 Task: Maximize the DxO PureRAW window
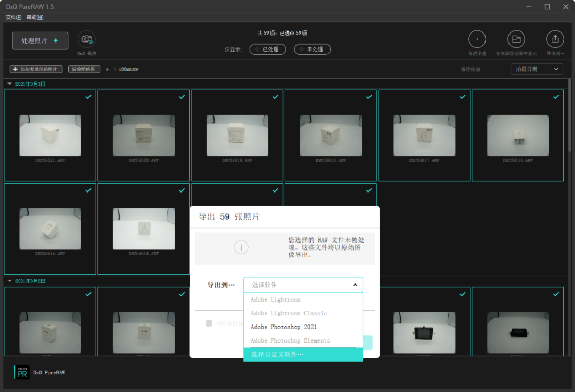pyautogui.click(x=547, y=6)
